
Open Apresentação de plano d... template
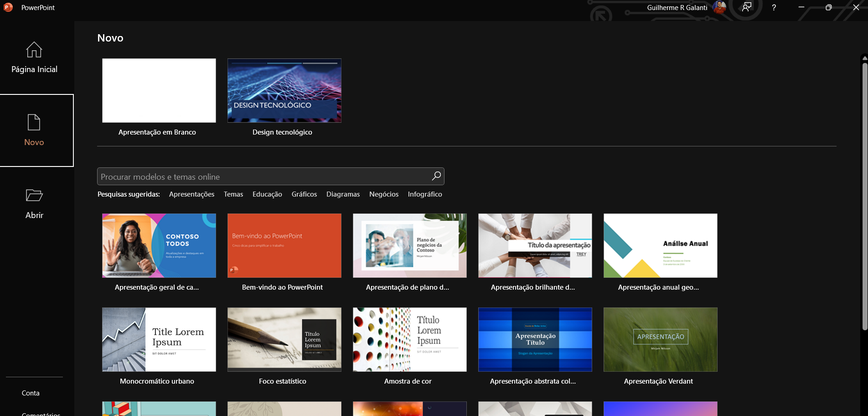coord(410,245)
